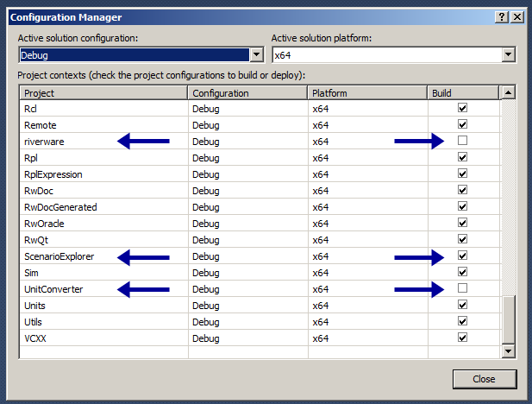
Task: Toggle Build checkbox for RwOracle
Action: tap(462, 223)
